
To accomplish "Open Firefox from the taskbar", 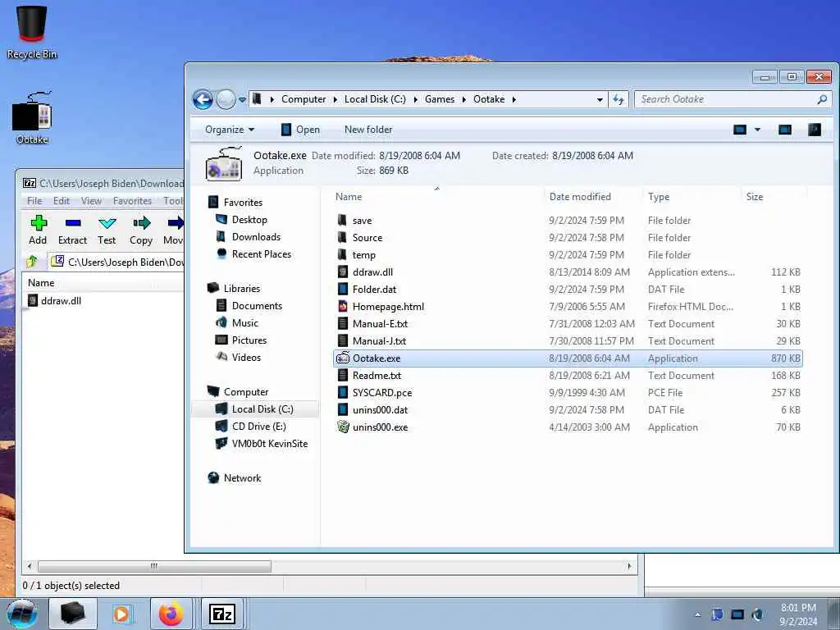I will tap(171, 614).
